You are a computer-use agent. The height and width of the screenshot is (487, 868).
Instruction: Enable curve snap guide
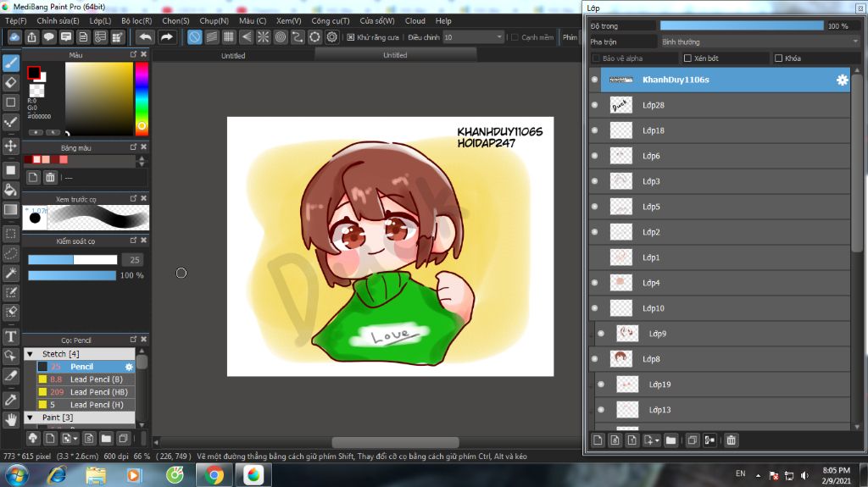pyautogui.click(x=298, y=37)
